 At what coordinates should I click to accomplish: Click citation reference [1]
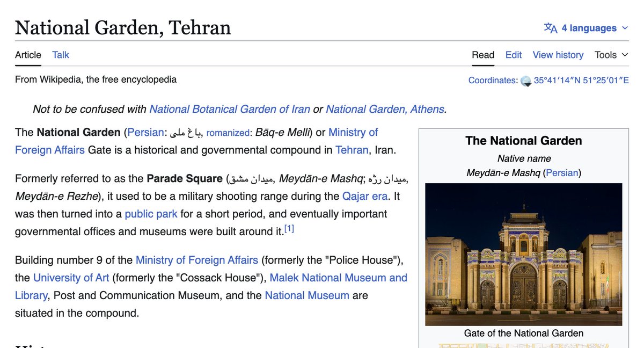pos(289,229)
